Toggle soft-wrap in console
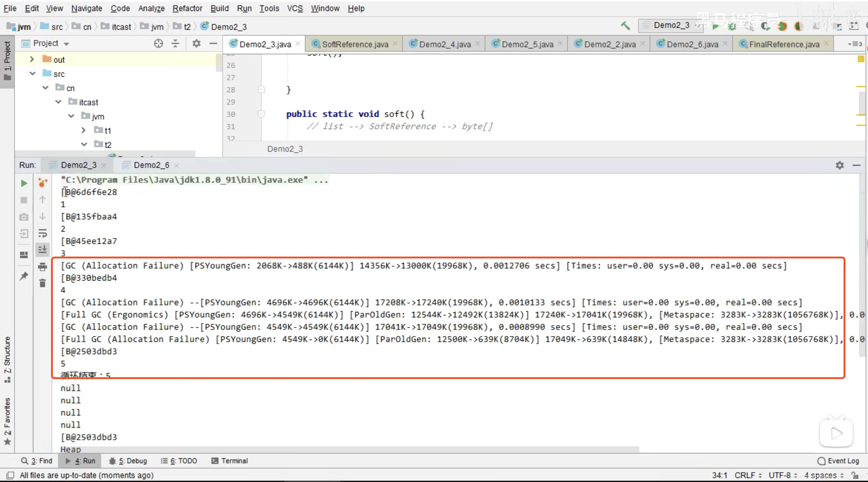 click(43, 233)
